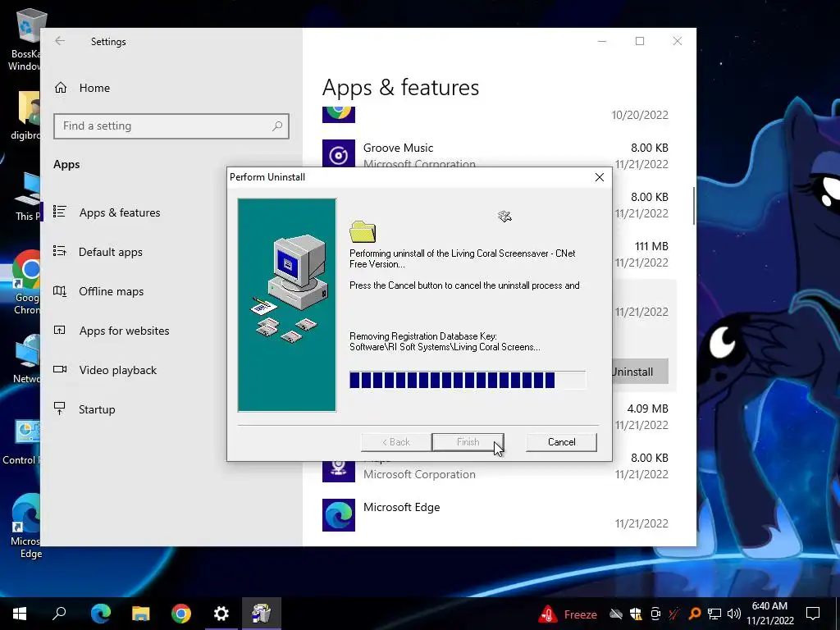840x630 pixels.
Task: Click the Finish button in uninstall dialog
Action: coord(468,442)
